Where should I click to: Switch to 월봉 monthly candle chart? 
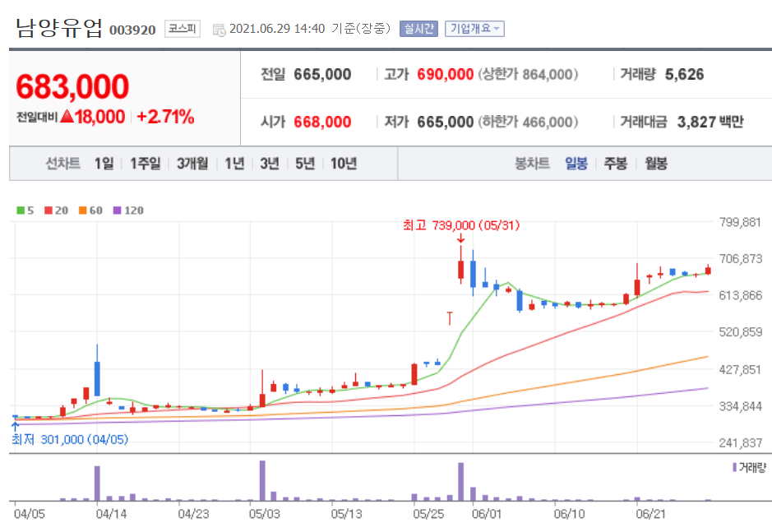(x=656, y=163)
